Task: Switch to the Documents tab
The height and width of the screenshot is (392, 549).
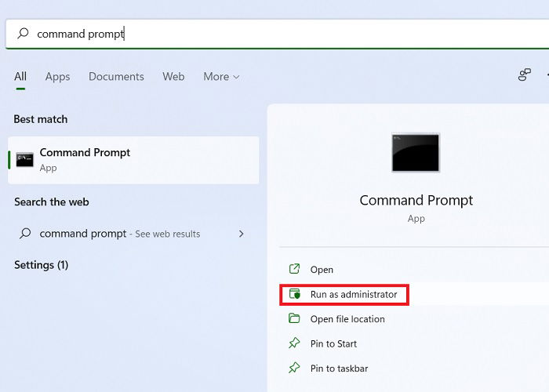Action: (116, 77)
